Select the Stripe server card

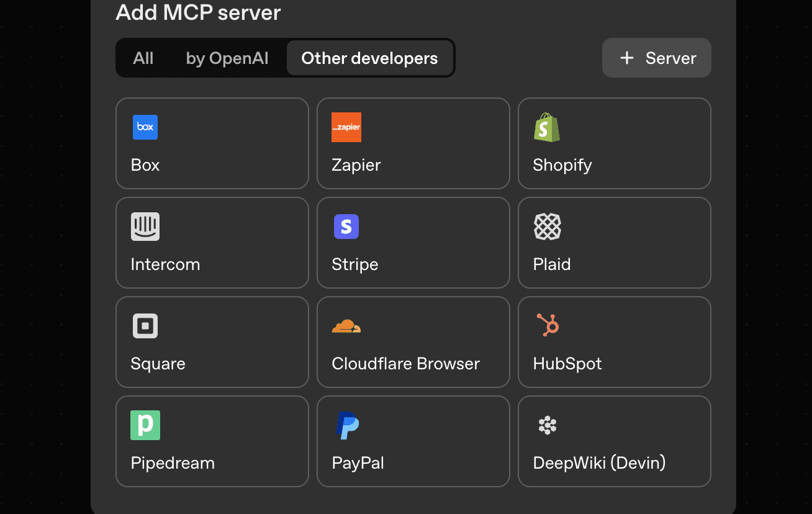[x=413, y=243]
